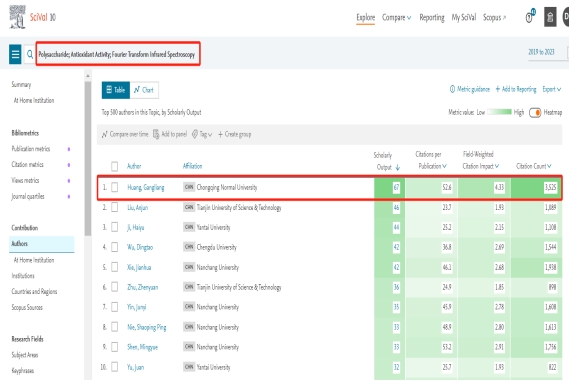Screen dimensions: 570x381
Task: Click Add to panel icon
Action: tap(156, 134)
